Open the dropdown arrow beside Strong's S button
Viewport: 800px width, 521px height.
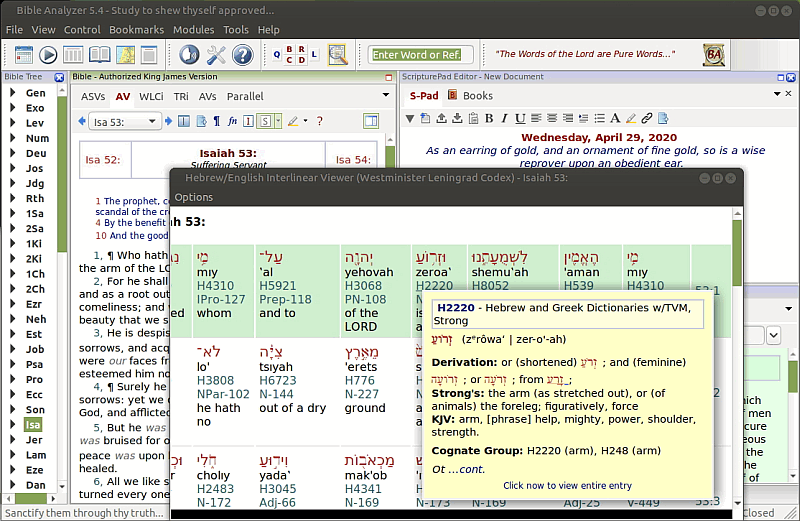click(x=278, y=121)
